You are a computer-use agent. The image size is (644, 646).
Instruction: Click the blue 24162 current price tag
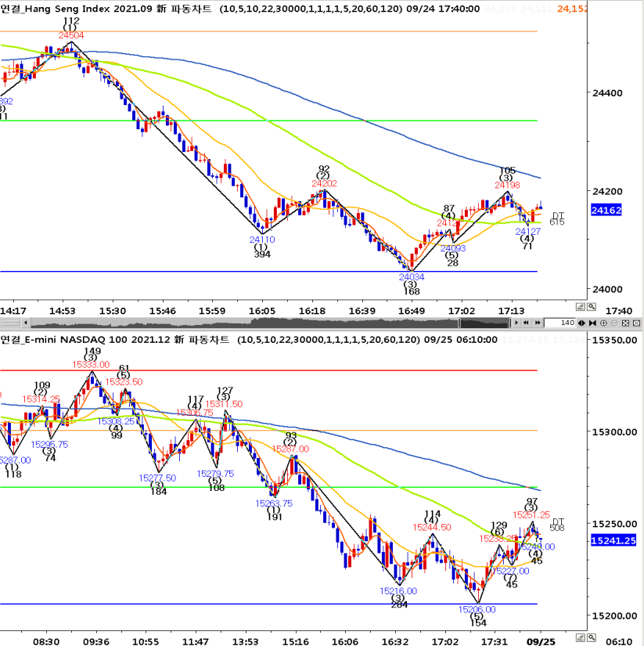coord(606,210)
